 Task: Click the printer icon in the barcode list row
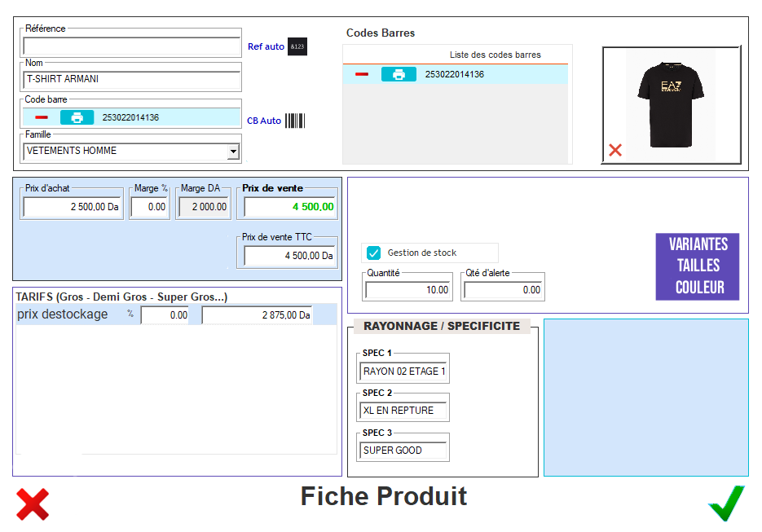tap(398, 73)
